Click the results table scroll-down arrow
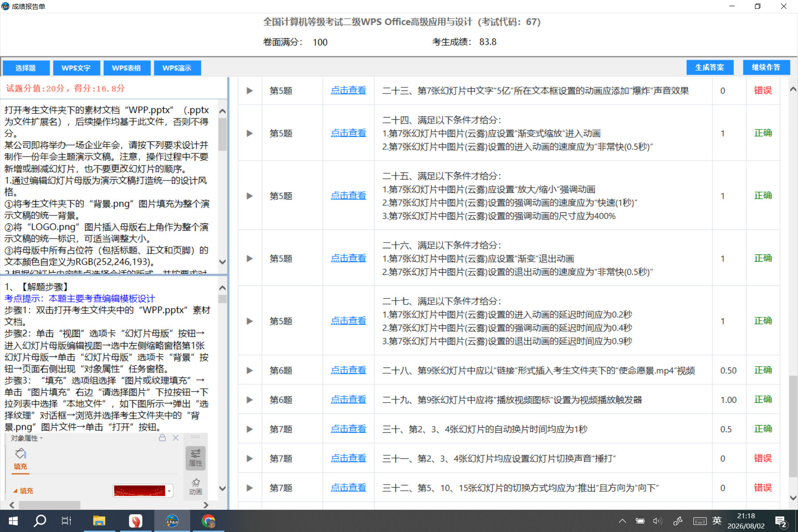Screen dimensions: 798x532 [793, 498]
